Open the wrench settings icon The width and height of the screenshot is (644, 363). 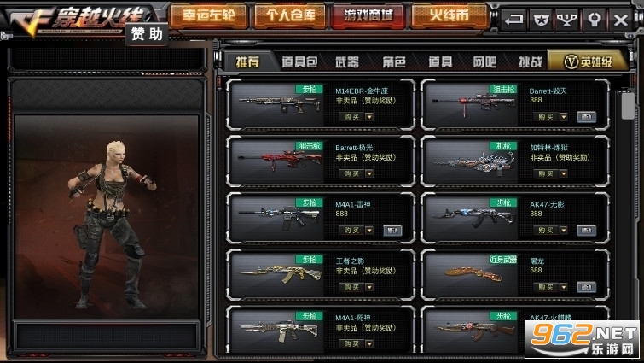coord(594,19)
